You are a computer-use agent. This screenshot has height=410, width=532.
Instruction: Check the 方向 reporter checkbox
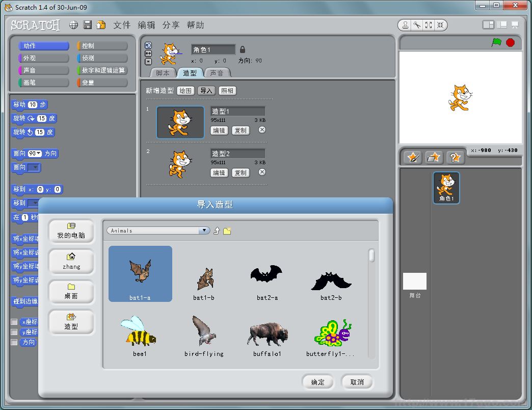click(14, 342)
